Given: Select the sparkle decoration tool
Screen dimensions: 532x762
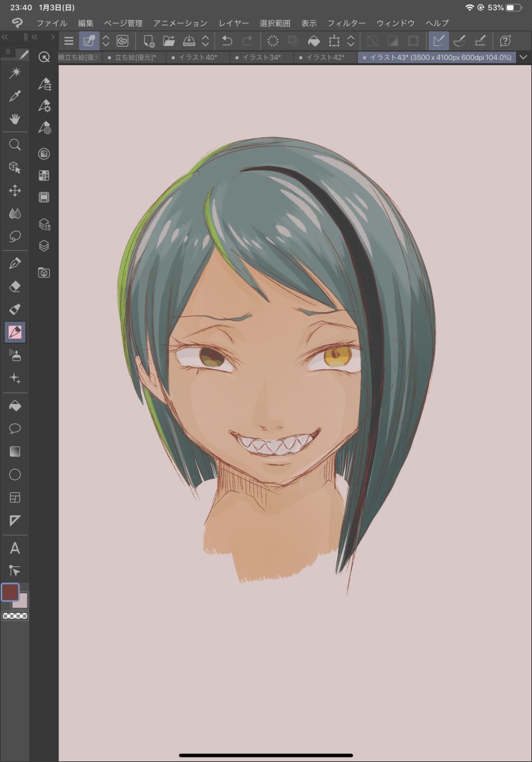Looking at the screenshot, I should click(x=15, y=379).
